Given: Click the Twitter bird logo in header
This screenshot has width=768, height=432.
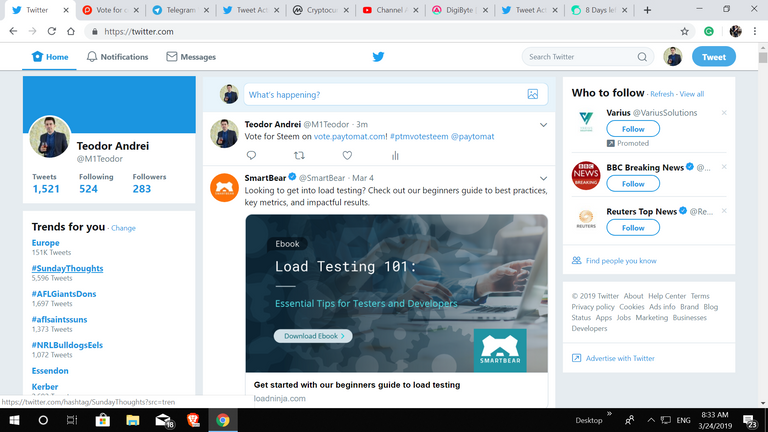Looking at the screenshot, I should point(378,57).
